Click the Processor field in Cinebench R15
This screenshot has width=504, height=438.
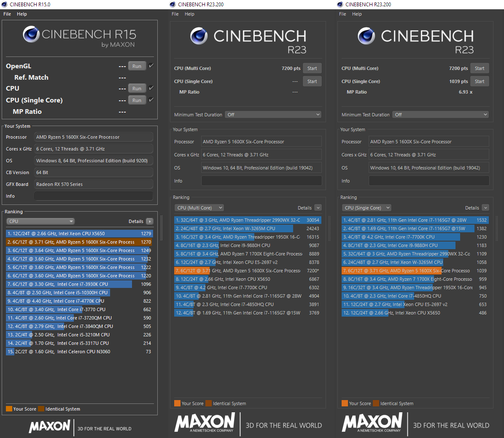click(x=94, y=137)
